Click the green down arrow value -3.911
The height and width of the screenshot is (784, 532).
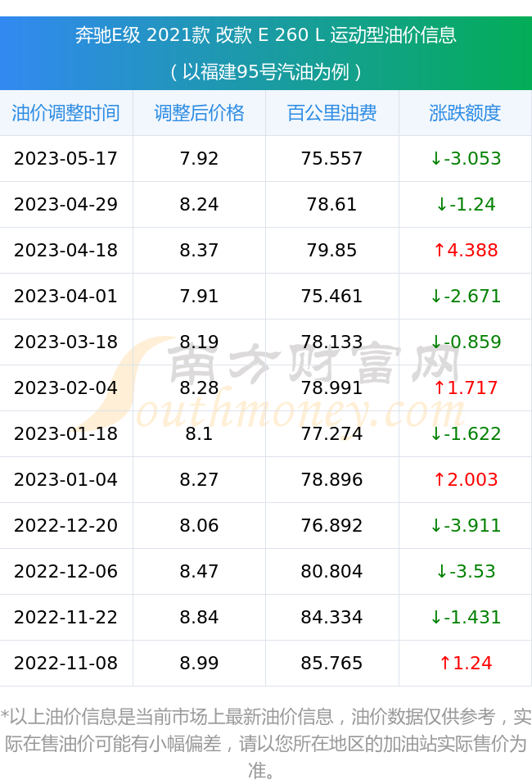[465, 525]
